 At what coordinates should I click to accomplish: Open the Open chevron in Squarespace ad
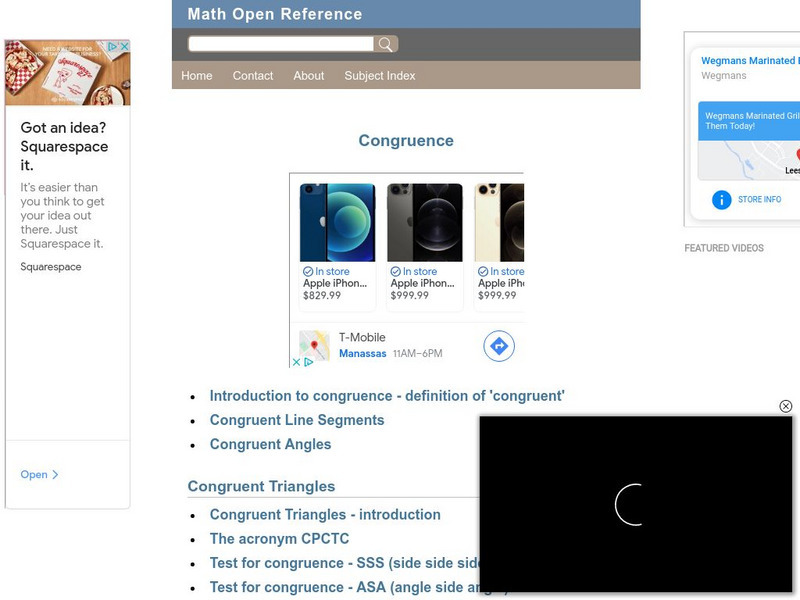click(39, 474)
